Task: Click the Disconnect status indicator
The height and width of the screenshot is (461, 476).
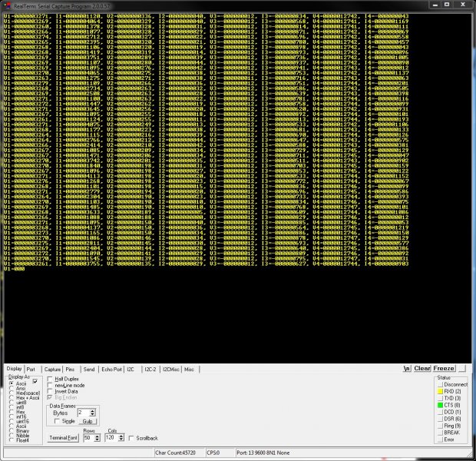Action: pyautogui.click(x=438, y=384)
